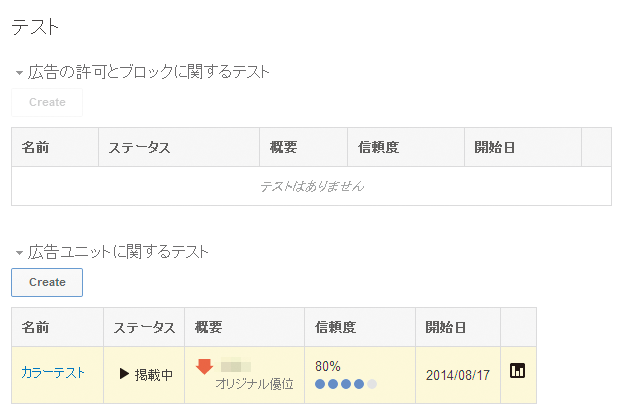Collapse the 広告ユニットに関するテスト section
626x417 pixels.
pyautogui.click(x=19, y=252)
